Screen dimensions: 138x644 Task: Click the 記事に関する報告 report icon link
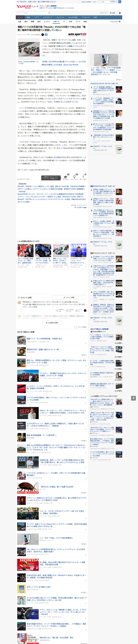pyautogui.click(x=24, y=179)
